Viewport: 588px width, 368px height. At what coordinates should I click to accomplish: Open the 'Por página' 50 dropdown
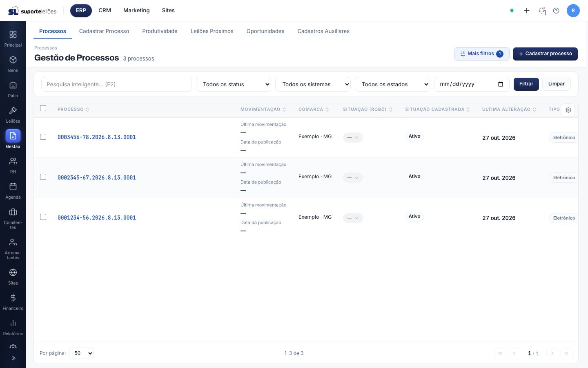coord(81,353)
